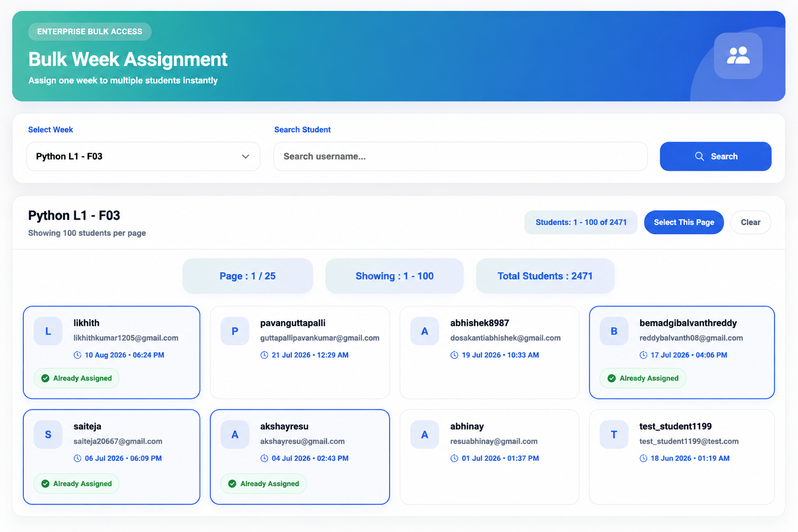
Task: Click green check icon on akshayresu's Already Assigned
Action: pyautogui.click(x=232, y=484)
